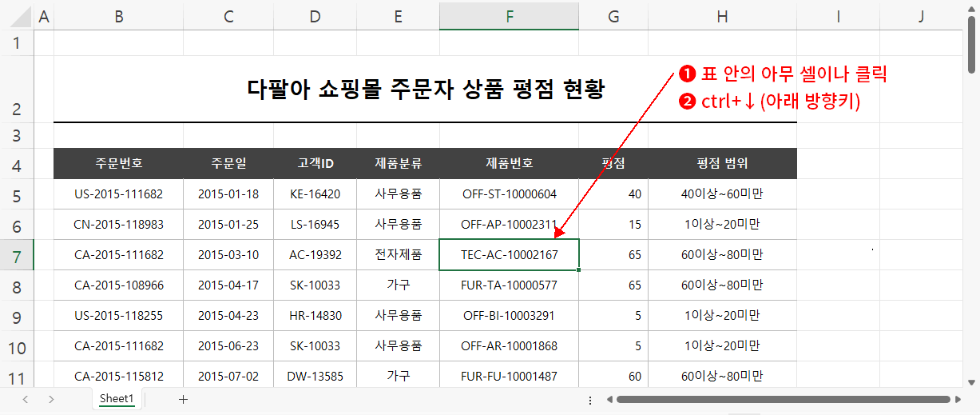Go to previous sheet arrow

26,399
